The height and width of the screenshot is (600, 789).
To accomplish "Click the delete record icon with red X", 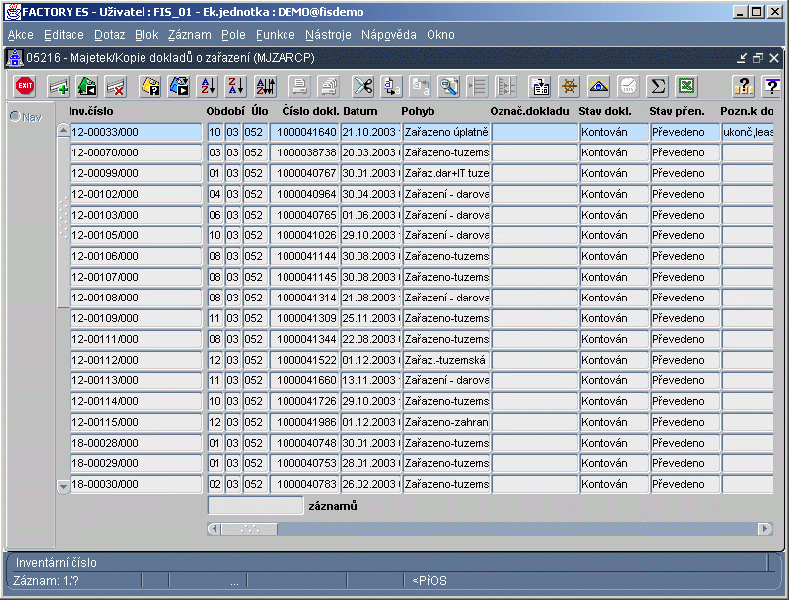I will tap(115, 86).
